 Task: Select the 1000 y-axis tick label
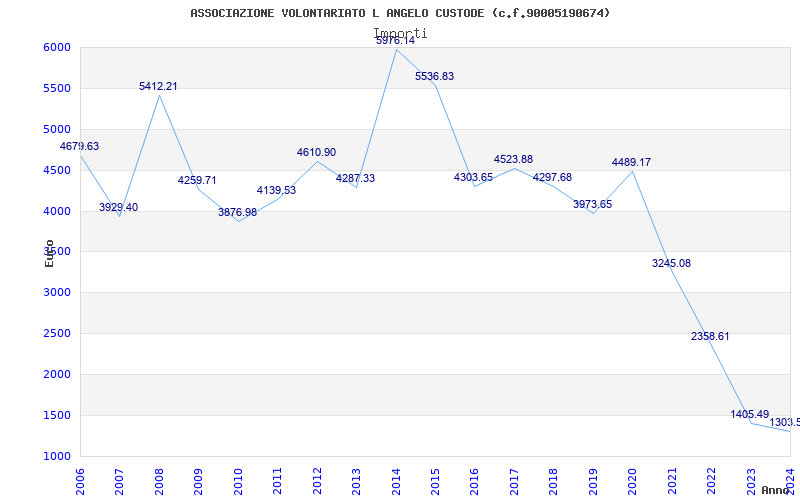[x=56, y=457]
